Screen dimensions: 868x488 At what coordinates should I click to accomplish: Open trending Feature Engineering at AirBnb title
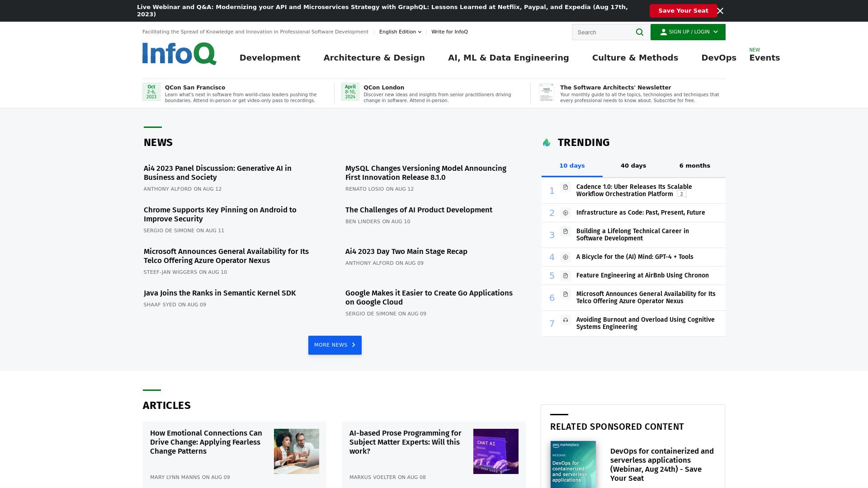coord(642,276)
